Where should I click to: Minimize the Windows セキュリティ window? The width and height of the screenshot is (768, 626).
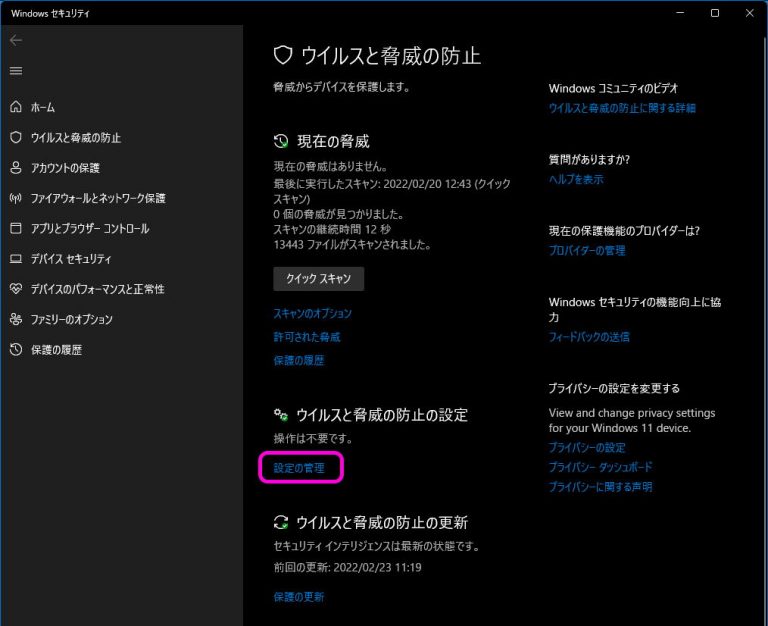click(680, 13)
